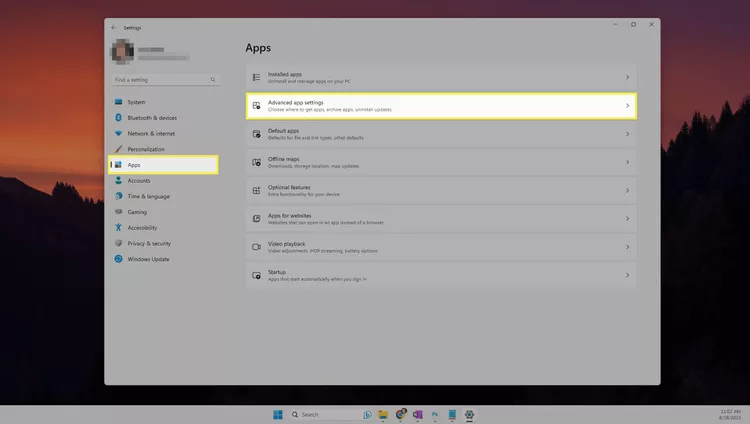Open Startup apps text label
The height and width of the screenshot is (424, 750).
pyautogui.click(x=276, y=272)
